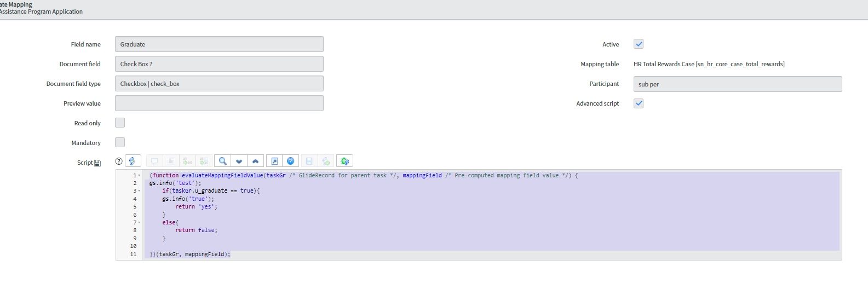Image resolution: width=868 pixels, height=295 pixels.
Task: Click the code line return false;
Action: coord(196,230)
